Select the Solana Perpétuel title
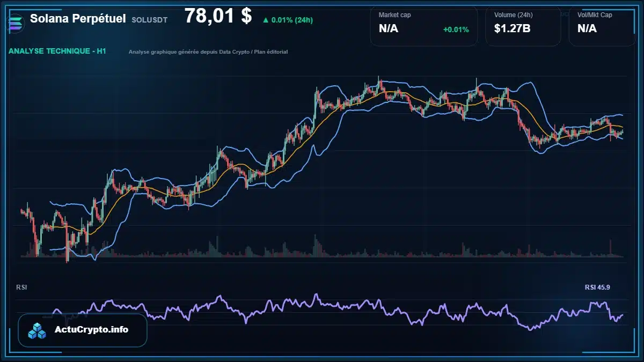This screenshot has width=644, height=362. coord(78,18)
